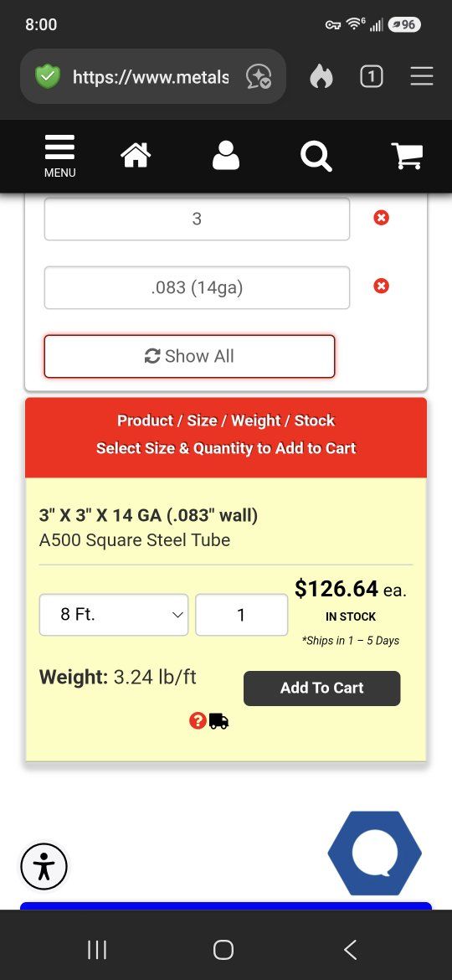Add the steel tube to cart
This screenshot has width=452, height=980.
(321, 689)
